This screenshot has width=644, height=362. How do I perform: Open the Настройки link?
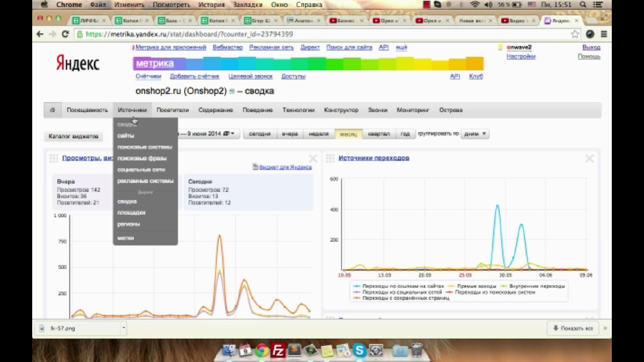521,57
